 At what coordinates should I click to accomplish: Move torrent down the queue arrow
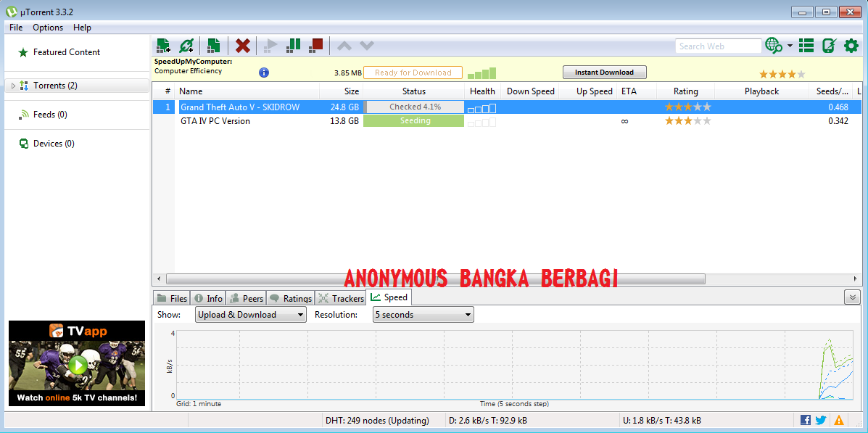tap(367, 46)
